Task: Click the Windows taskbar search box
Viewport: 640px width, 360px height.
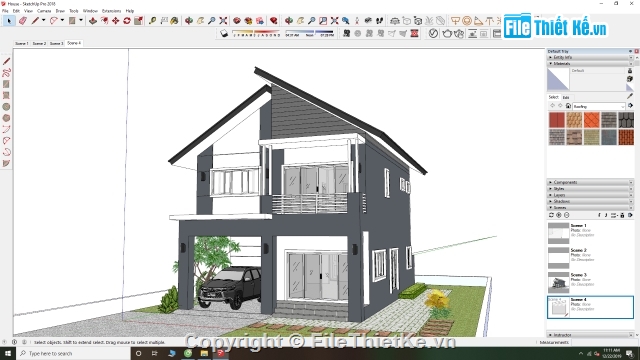Action: [x=73, y=353]
